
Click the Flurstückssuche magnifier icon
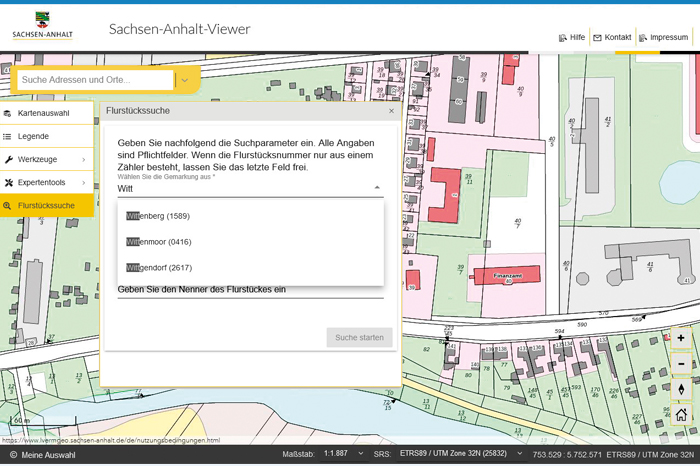point(7,206)
